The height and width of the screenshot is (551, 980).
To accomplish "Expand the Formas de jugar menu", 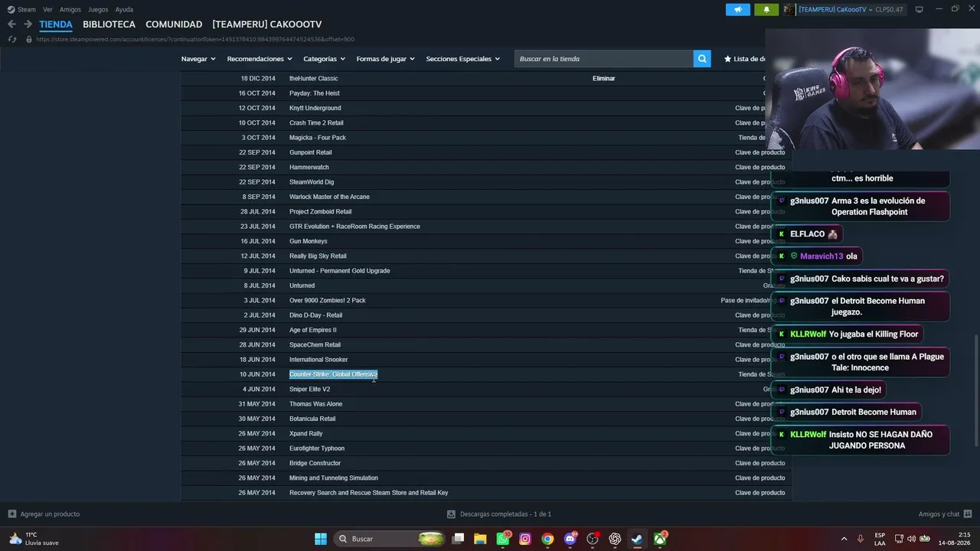I will (x=385, y=59).
